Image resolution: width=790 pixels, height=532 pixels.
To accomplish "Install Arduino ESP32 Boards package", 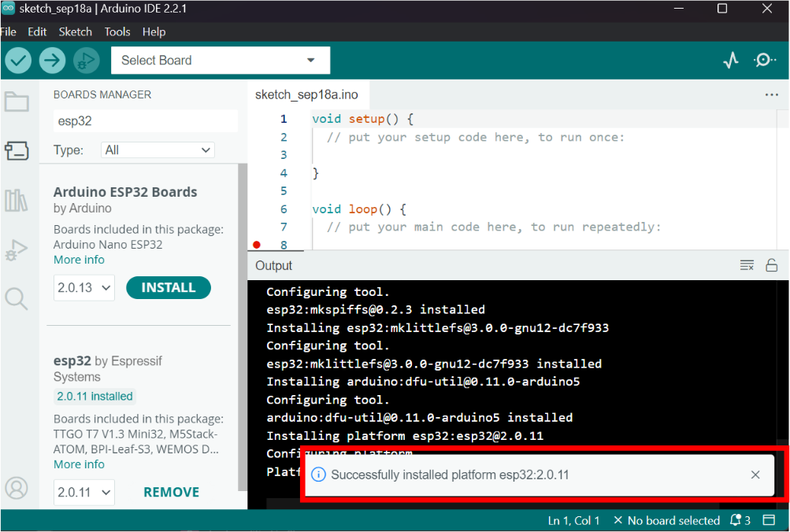I will click(169, 287).
